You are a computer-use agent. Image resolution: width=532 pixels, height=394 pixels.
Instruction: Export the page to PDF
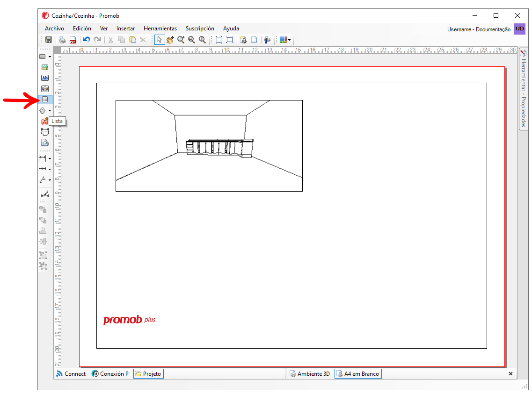pos(73,40)
